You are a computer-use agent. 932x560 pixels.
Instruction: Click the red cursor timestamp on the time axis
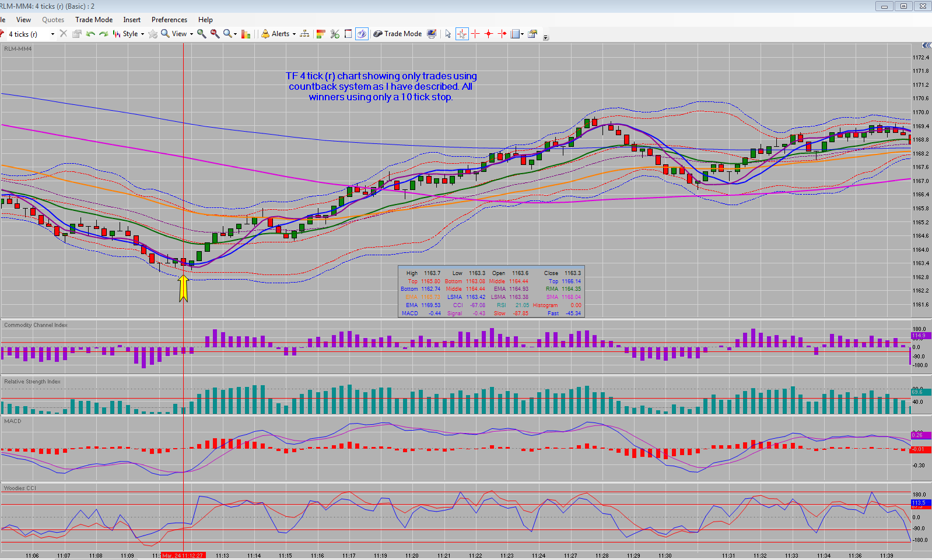tap(183, 555)
